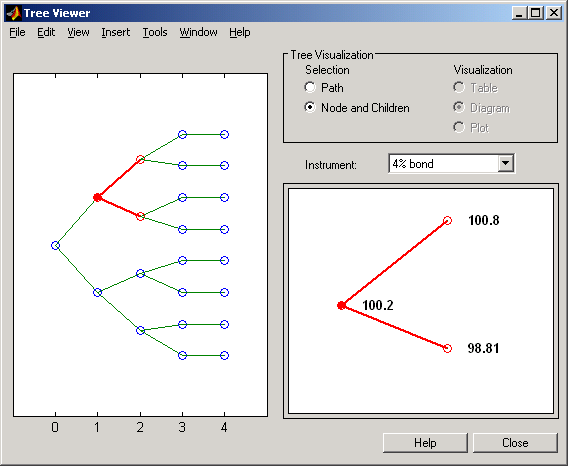This screenshot has width=568, height=466.
Task: Select the Table visualization radio button
Action: pos(459,87)
